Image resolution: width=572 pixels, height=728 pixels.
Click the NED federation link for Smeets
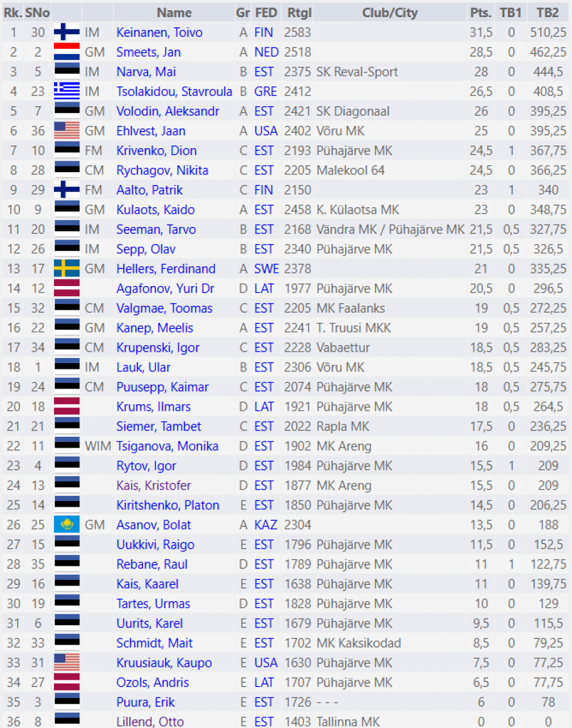tap(266, 52)
